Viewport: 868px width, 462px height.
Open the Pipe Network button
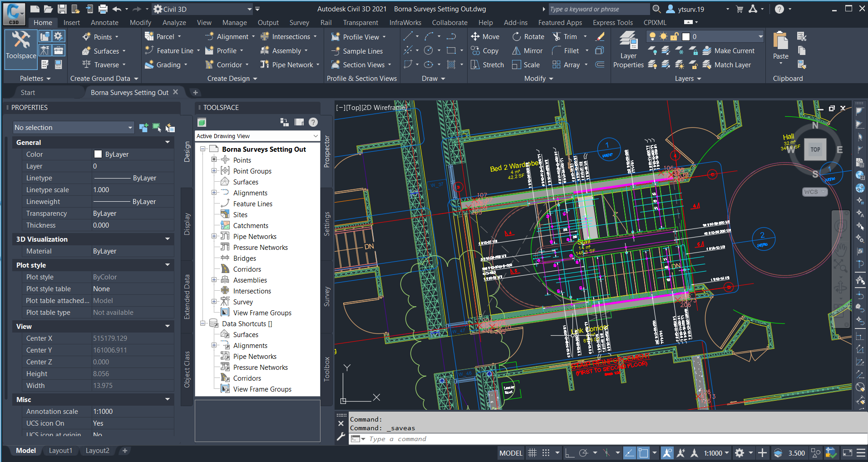(x=290, y=65)
